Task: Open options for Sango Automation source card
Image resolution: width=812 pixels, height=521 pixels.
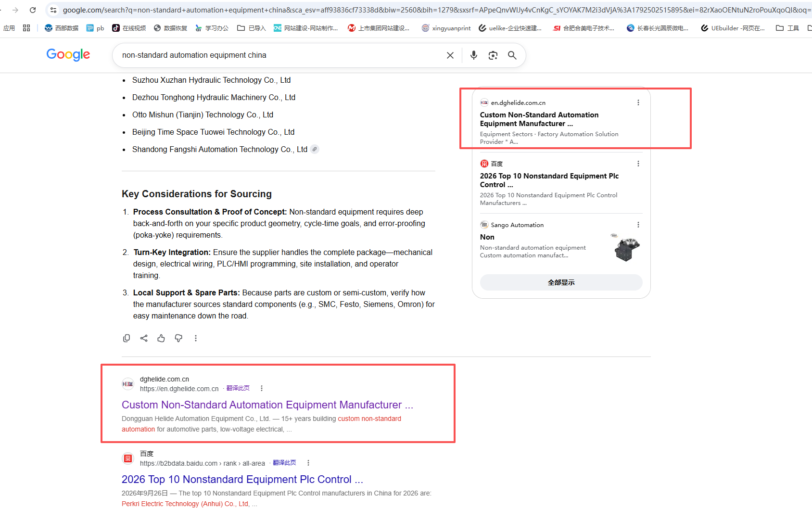Action: [x=638, y=225]
